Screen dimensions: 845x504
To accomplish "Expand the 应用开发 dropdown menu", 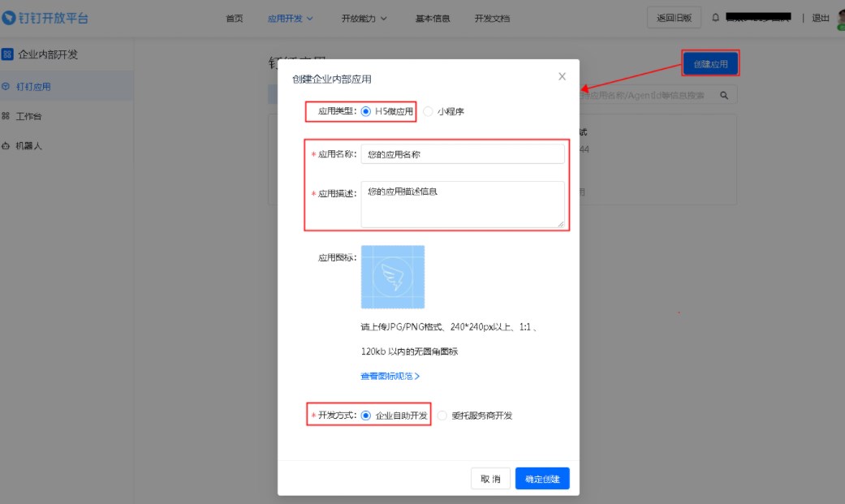I will [x=290, y=18].
